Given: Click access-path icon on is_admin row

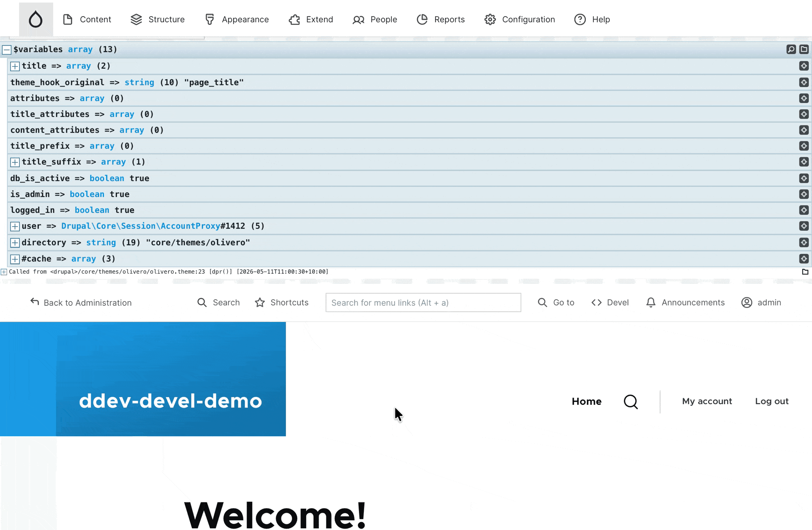Looking at the screenshot, I should (804, 194).
